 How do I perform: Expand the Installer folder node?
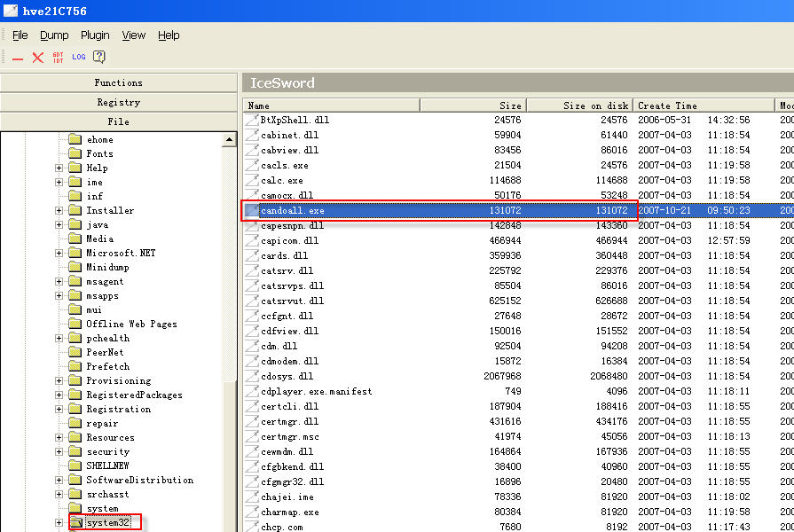pyautogui.click(x=59, y=211)
